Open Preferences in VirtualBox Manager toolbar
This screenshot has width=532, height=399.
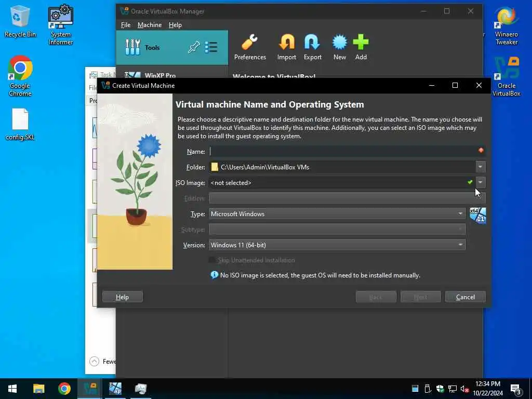[250, 47]
